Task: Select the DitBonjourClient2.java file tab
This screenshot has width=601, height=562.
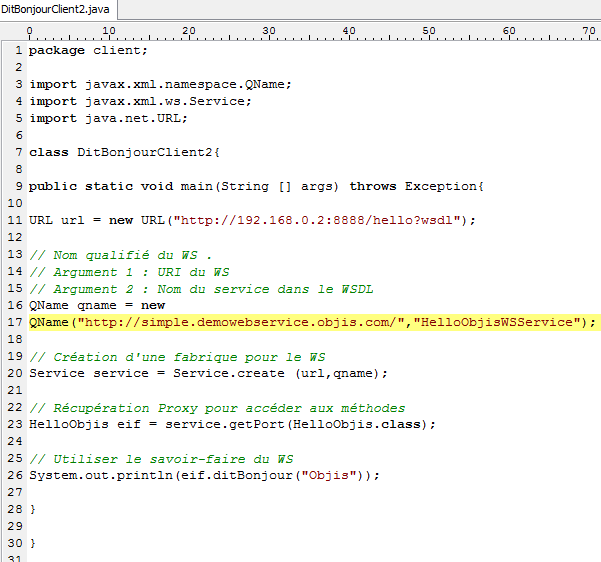Action: point(57,10)
